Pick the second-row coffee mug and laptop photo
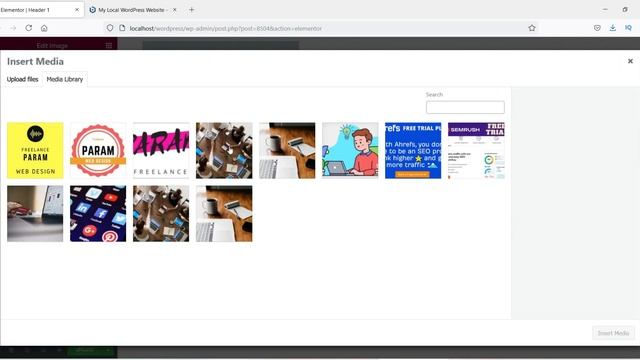The height and width of the screenshot is (360, 640). click(x=224, y=213)
